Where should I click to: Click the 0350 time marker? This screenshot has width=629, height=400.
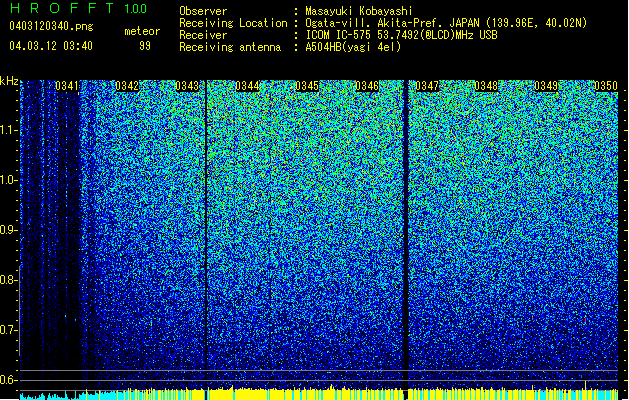pyautogui.click(x=606, y=86)
